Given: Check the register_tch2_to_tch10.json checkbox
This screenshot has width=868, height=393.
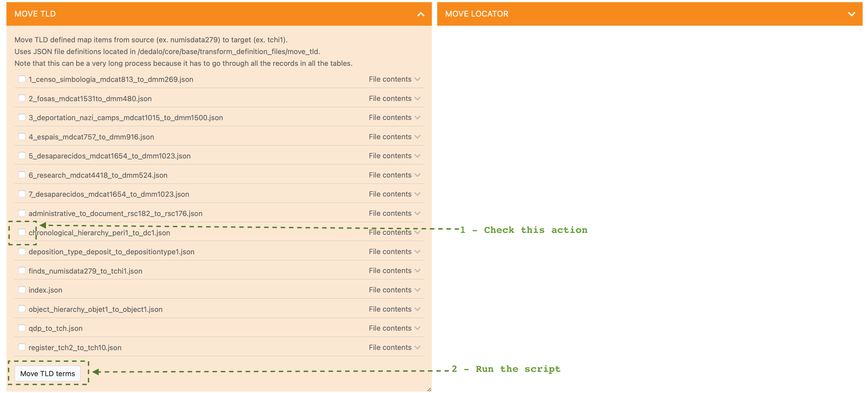Looking at the screenshot, I should click(x=22, y=347).
